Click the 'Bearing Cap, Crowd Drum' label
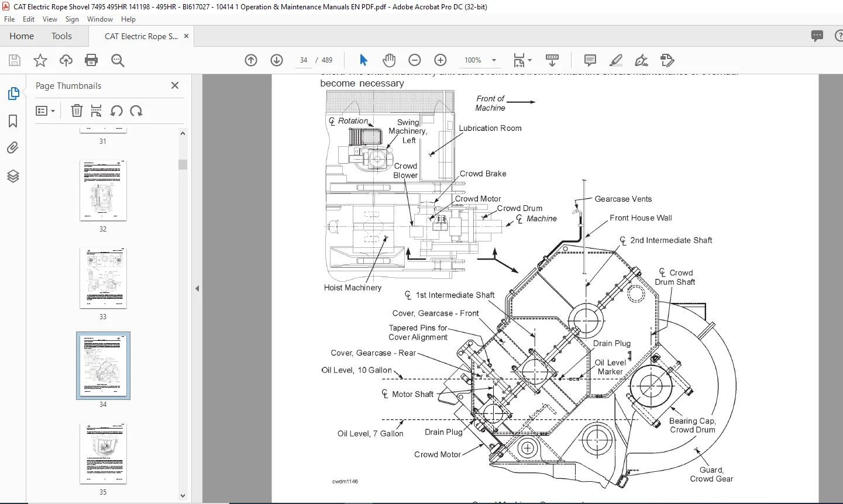 (693, 425)
